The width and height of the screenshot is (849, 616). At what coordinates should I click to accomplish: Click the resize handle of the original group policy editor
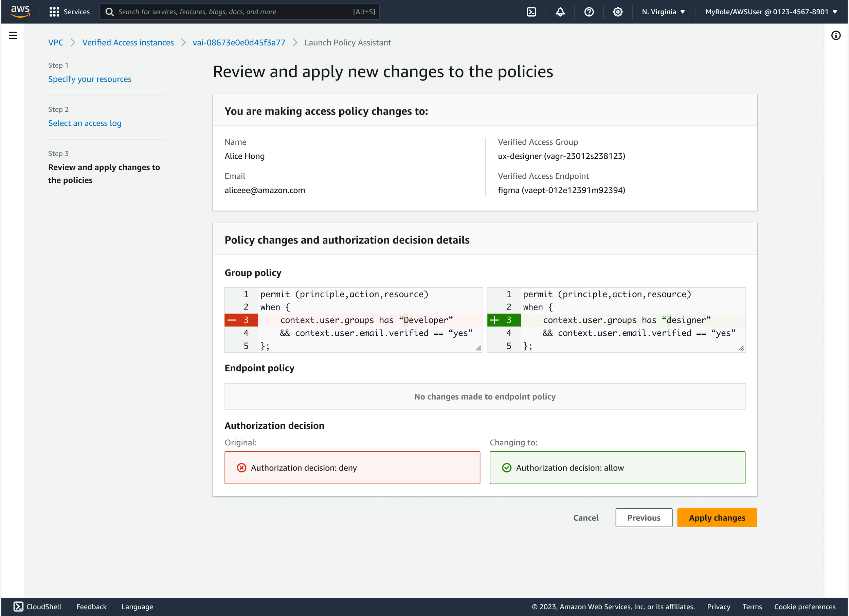[x=478, y=348]
